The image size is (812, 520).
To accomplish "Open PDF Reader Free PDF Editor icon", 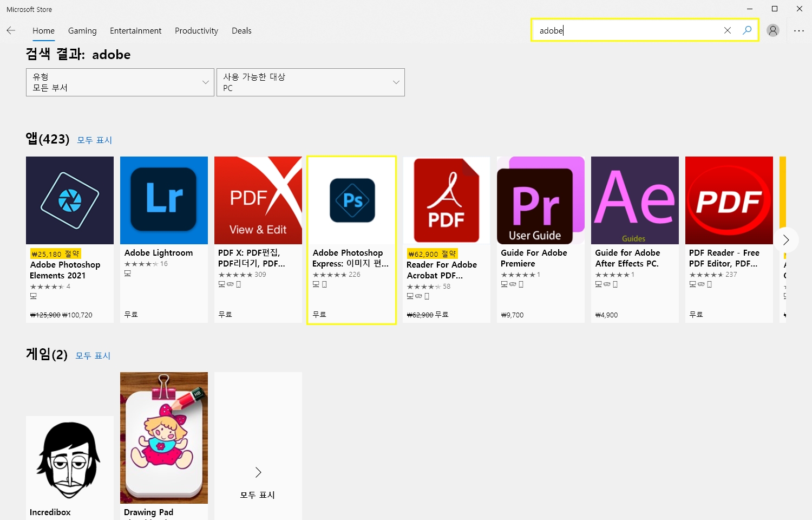I will point(729,200).
